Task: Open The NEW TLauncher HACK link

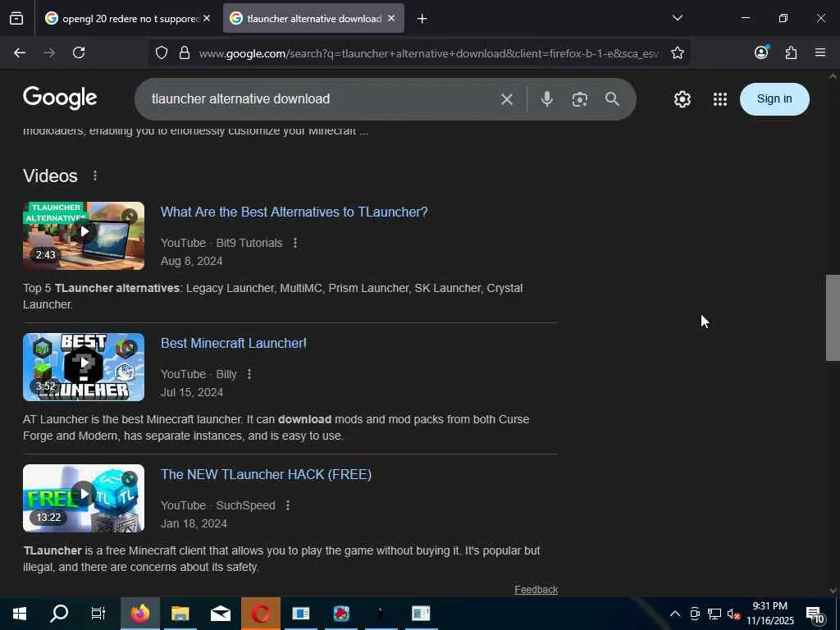Action: (x=267, y=475)
